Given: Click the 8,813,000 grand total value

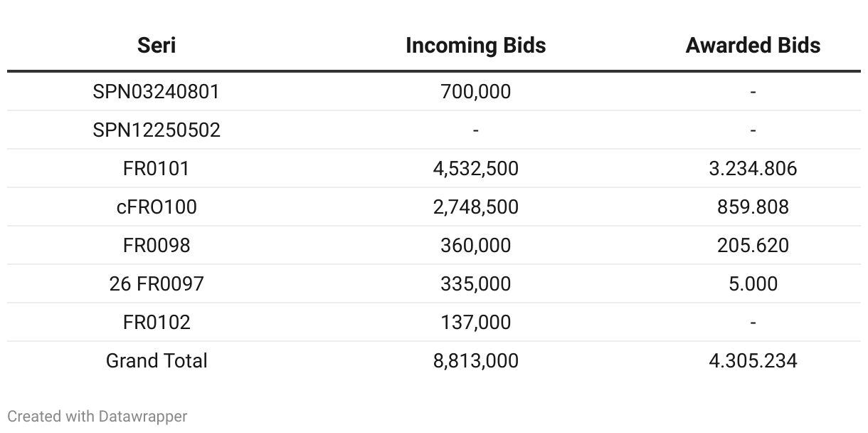Looking at the screenshot, I should click(475, 361).
